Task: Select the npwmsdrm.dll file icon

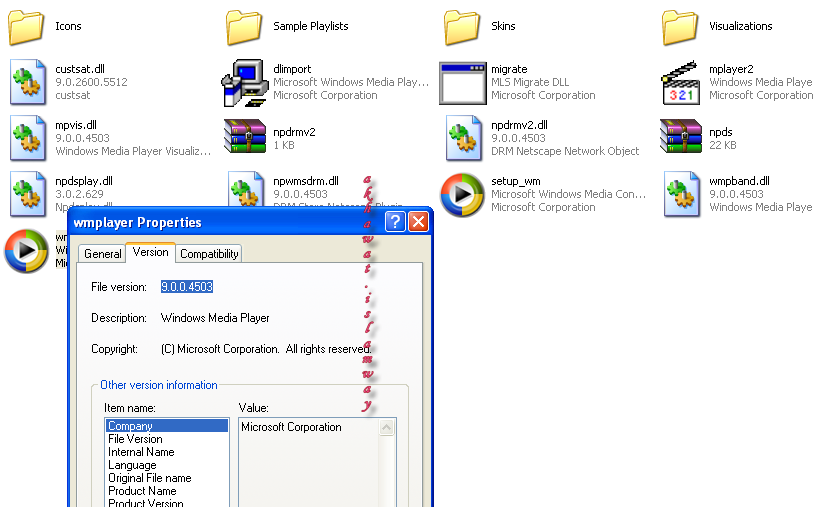Action: click(246, 190)
